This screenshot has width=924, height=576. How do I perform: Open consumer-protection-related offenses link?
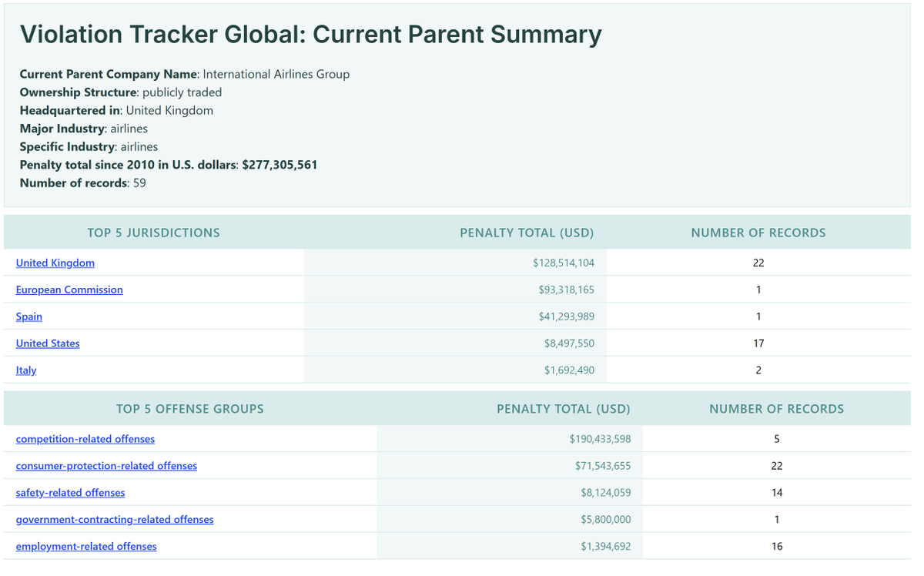[x=106, y=466]
